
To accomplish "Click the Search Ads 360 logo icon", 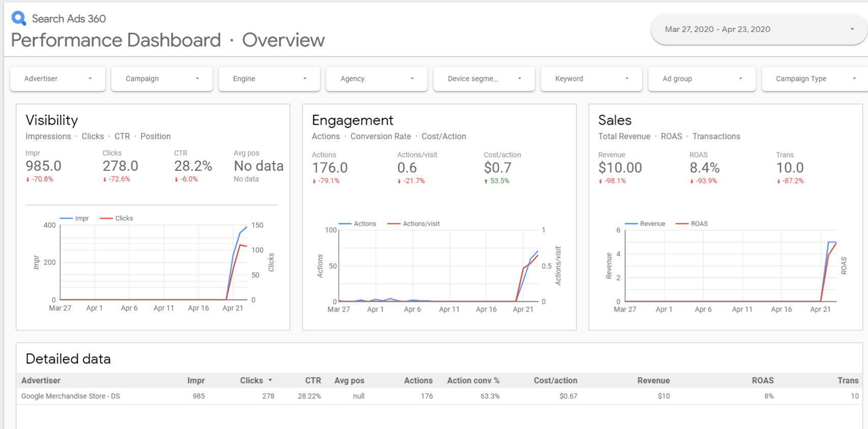I will coord(19,19).
